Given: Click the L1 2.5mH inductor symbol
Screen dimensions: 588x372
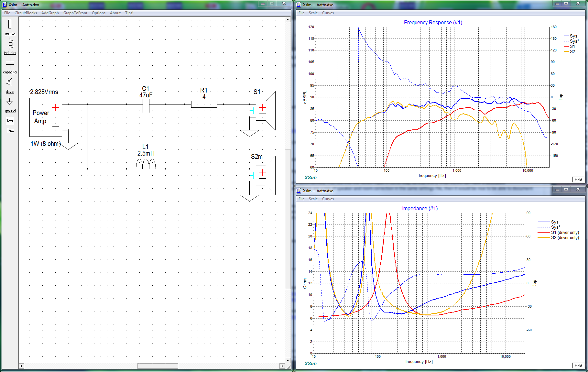Looking at the screenshot, I should pyautogui.click(x=146, y=164).
